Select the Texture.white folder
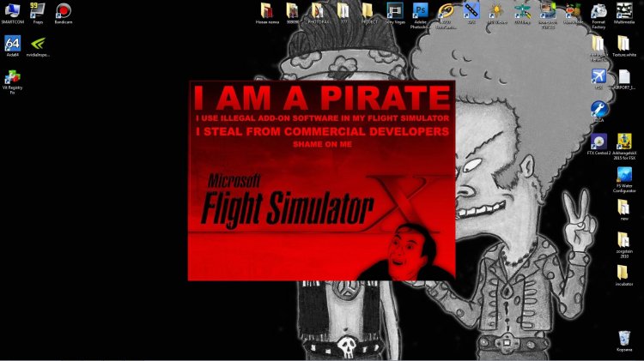 click(x=624, y=46)
